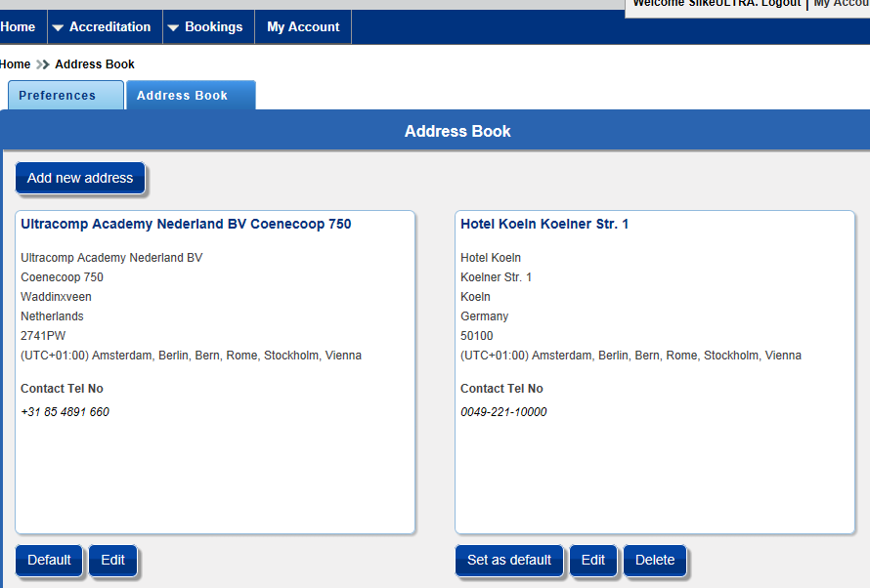Click the Germany country line

(485, 316)
